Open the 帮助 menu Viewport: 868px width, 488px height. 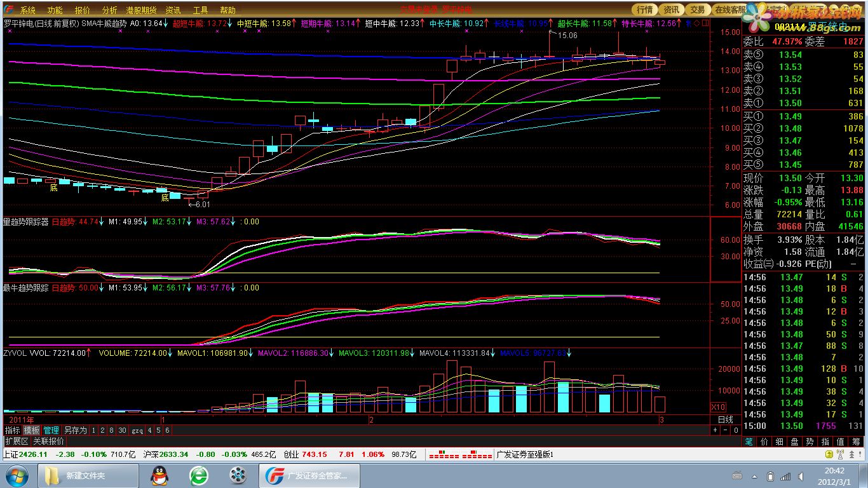227,10
